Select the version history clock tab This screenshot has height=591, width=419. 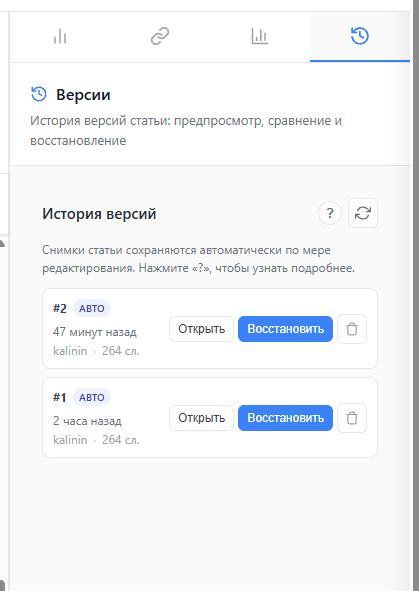[360, 37]
